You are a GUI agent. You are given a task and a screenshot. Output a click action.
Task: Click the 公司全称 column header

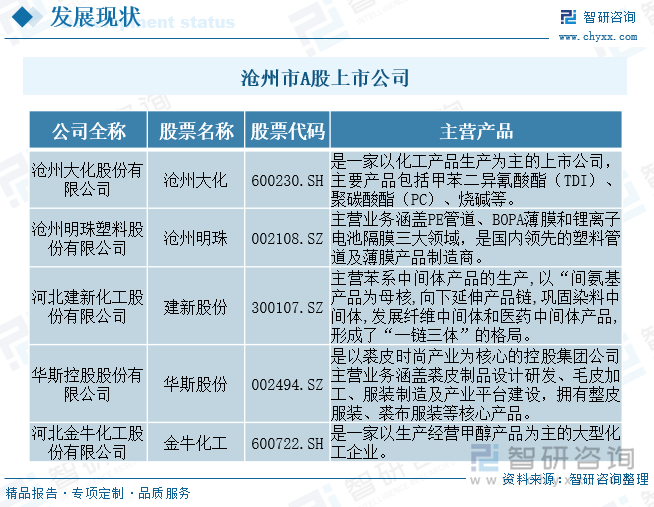point(88,131)
